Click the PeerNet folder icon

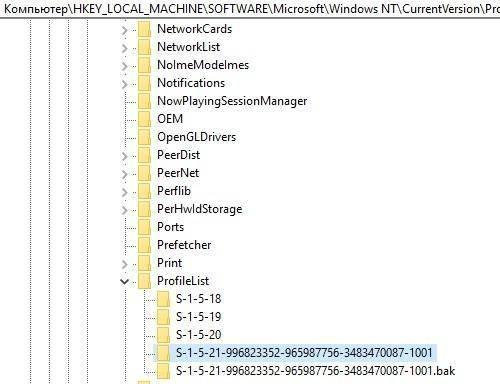pyautogui.click(x=144, y=173)
